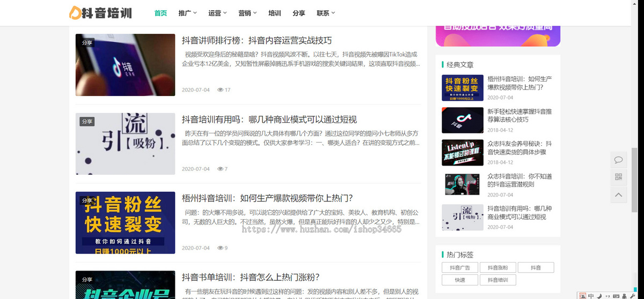Click the back-to-top arrow icon
Image resolution: width=644 pixels, height=299 pixels.
tap(618, 195)
